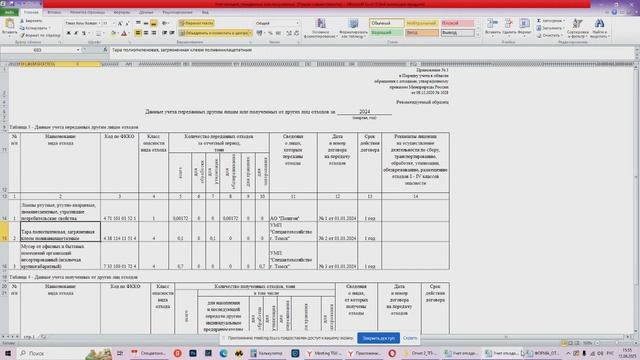
Task: Decrease the decimal places
Action: pyautogui.click(x=297, y=33)
